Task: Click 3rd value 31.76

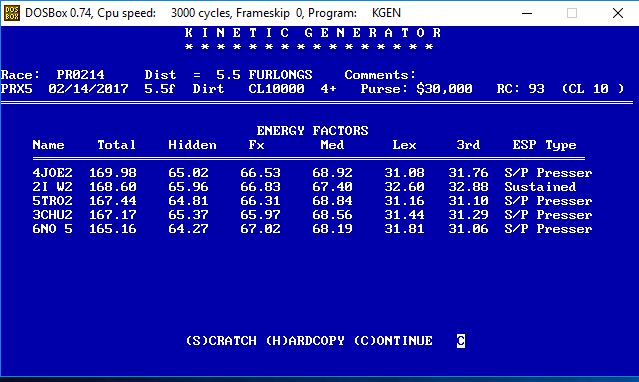Action: (468, 173)
